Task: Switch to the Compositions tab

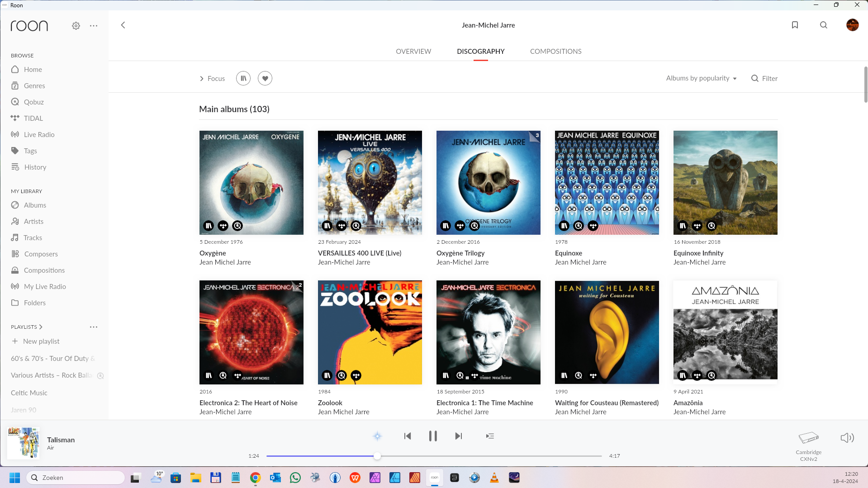Action: 555,51
